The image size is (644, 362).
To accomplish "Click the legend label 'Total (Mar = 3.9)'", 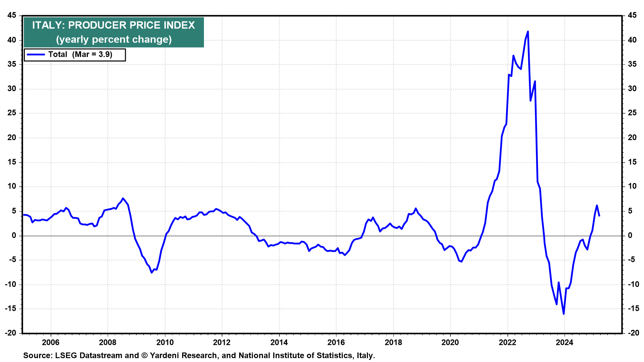I will (80, 55).
